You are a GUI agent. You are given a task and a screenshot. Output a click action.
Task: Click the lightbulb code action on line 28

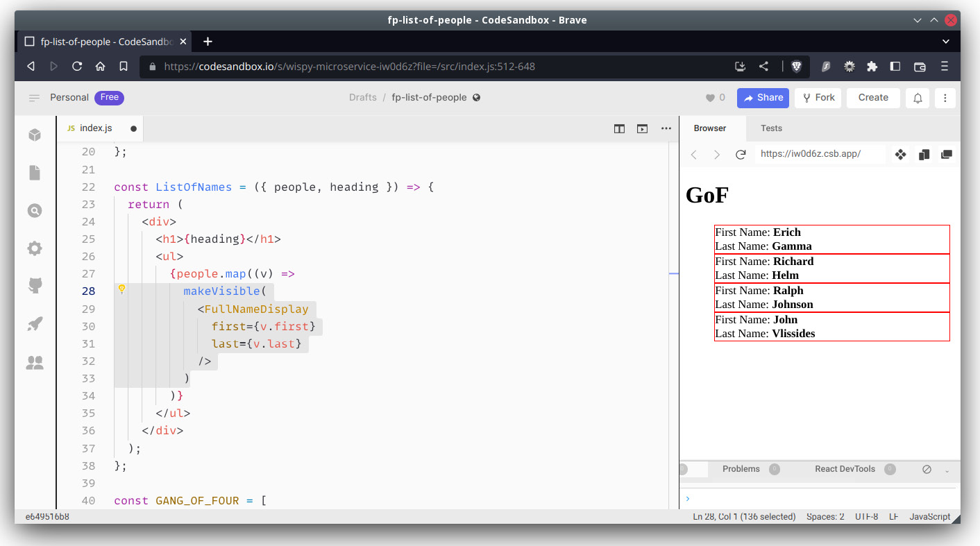[x=122, y=289]
